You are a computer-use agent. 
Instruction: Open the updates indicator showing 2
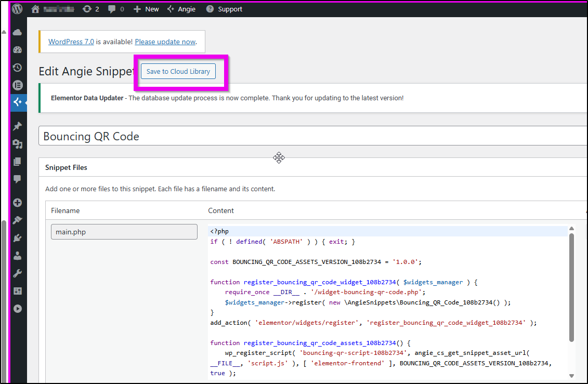tap(91, 9)
